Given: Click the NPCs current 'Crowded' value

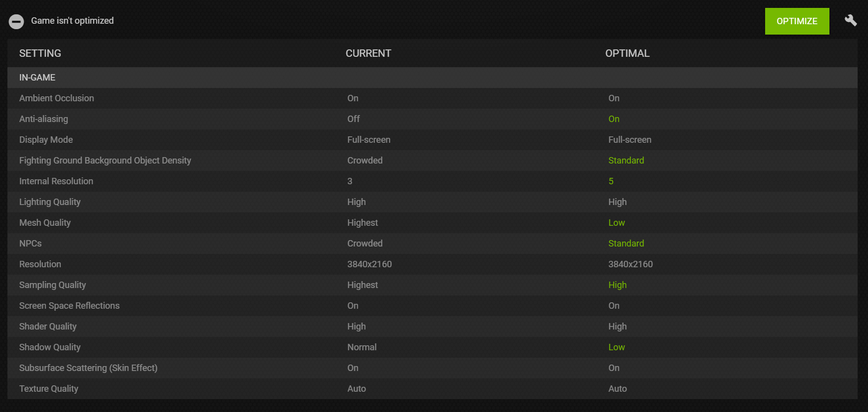Looking at the screenshot, I should [365, 244].
